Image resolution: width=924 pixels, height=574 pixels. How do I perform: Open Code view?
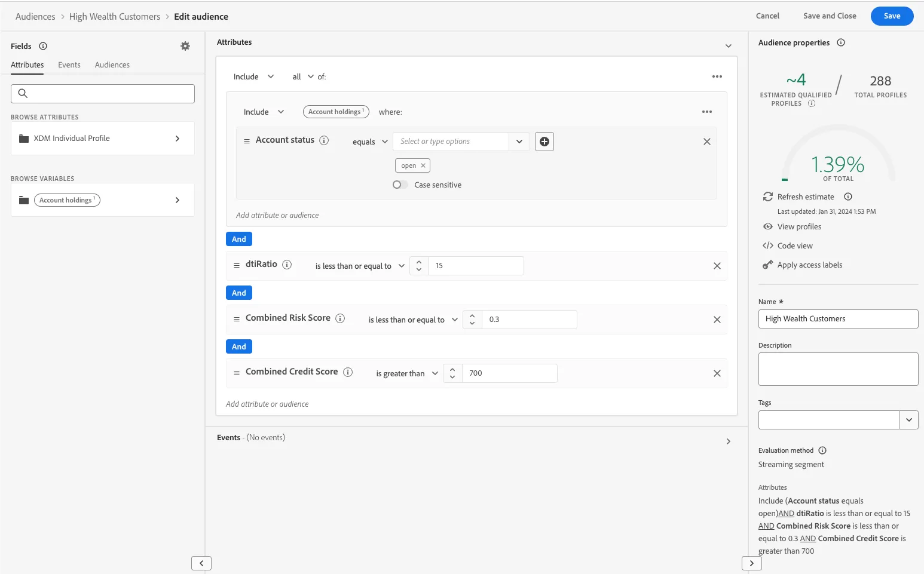point(795,245)
